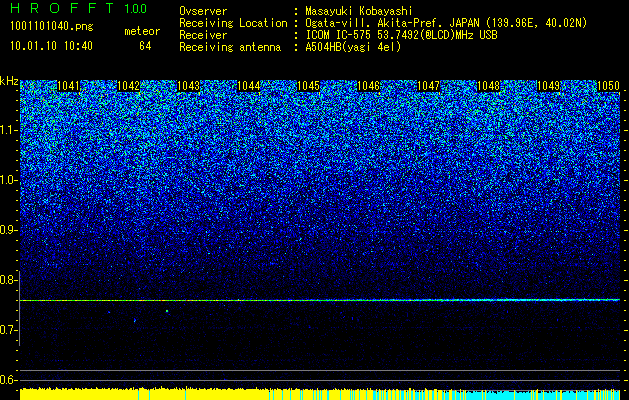This screenshot has height=400, width=629.
Task: Click the 'meteor' label
Action: [x=142, y=31]
